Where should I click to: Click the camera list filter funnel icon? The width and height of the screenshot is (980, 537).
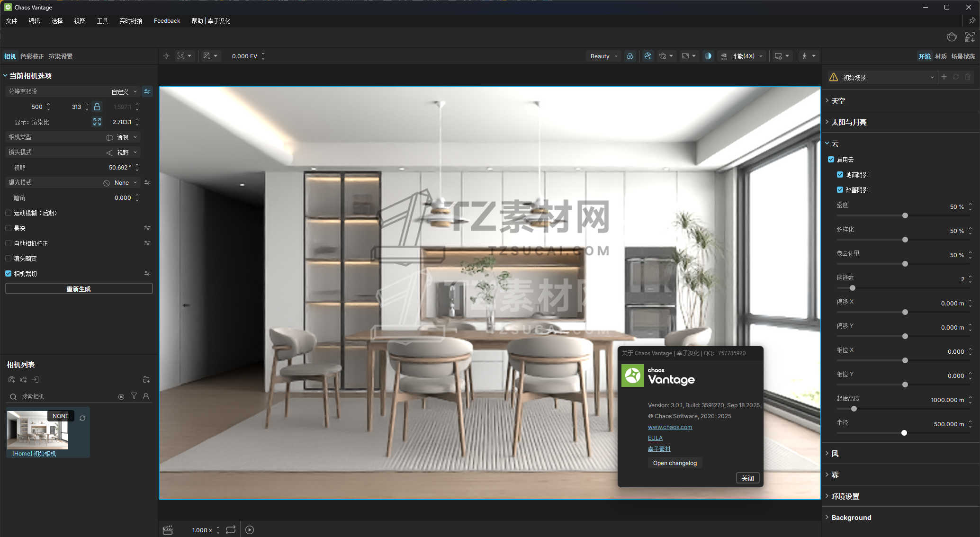pyautogui.click(x=134, y=396)
